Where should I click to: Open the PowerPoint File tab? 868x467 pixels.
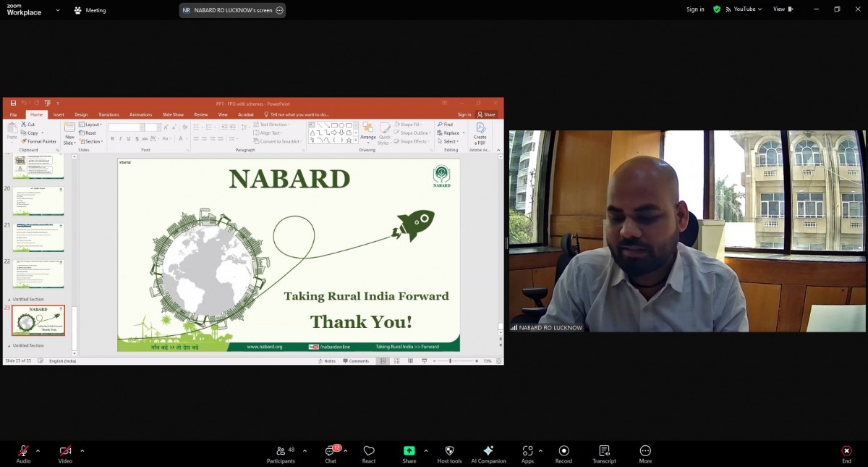click(x=13, y=114)
